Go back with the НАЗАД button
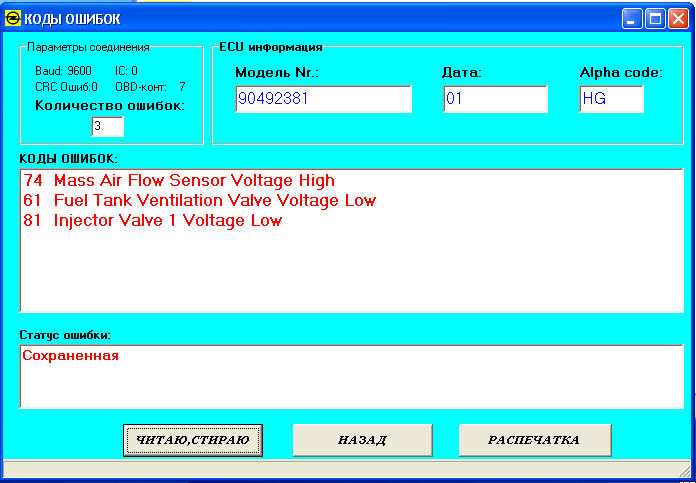This screenshot has height=483, width=696. coord(362,440)
